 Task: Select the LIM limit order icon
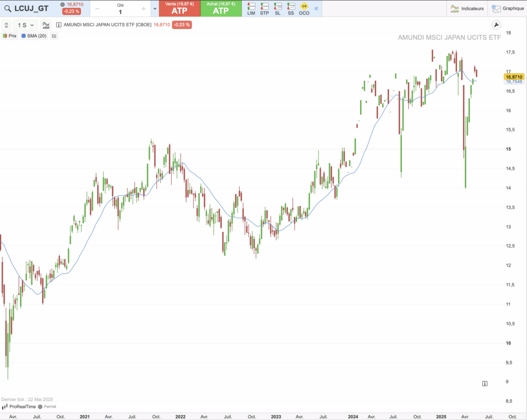(251, 9)
